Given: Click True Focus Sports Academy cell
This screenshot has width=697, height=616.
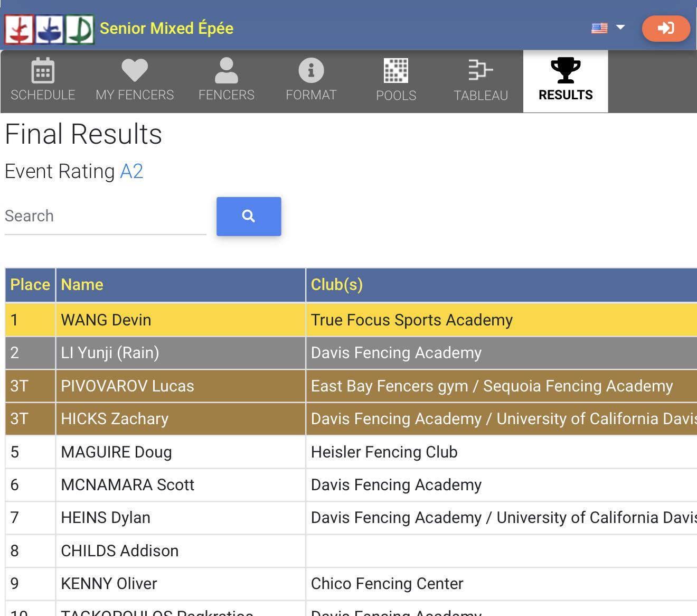Looking at the screenshot, I should [501, 320].
